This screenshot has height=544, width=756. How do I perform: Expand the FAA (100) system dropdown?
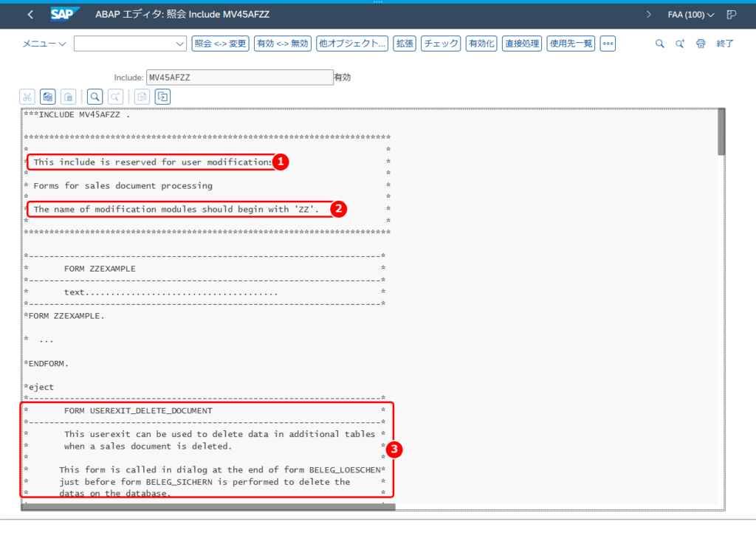point(690,15)
